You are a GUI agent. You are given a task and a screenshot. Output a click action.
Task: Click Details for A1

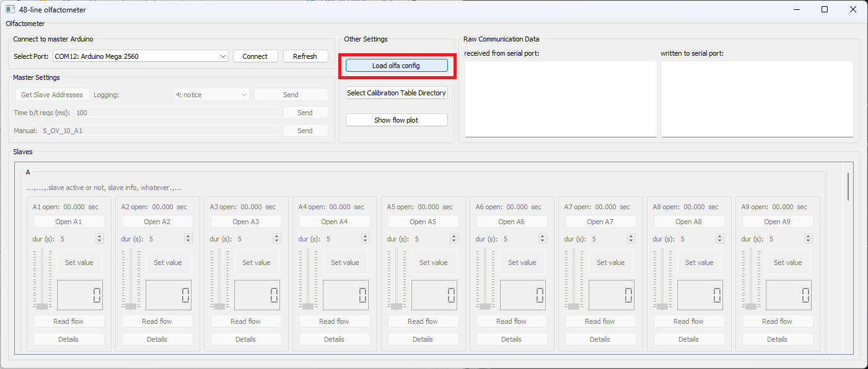pyautogui.click(x=69, y=339)
